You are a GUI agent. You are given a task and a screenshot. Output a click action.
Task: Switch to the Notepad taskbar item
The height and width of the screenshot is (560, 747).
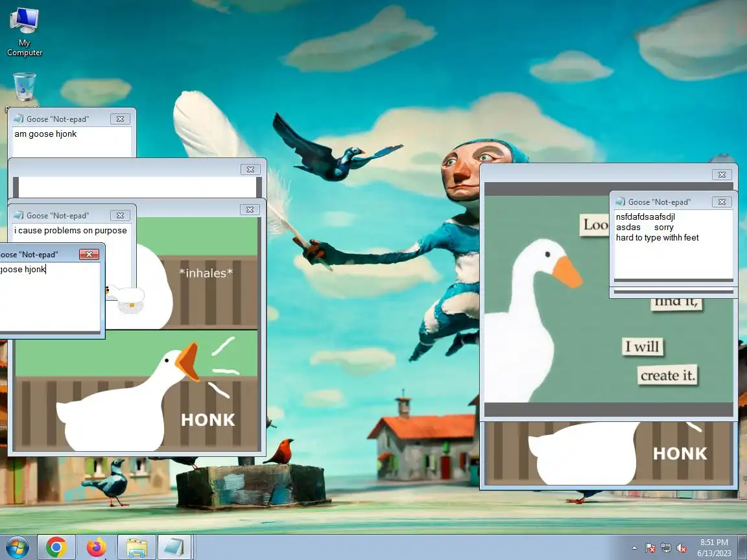174,547
